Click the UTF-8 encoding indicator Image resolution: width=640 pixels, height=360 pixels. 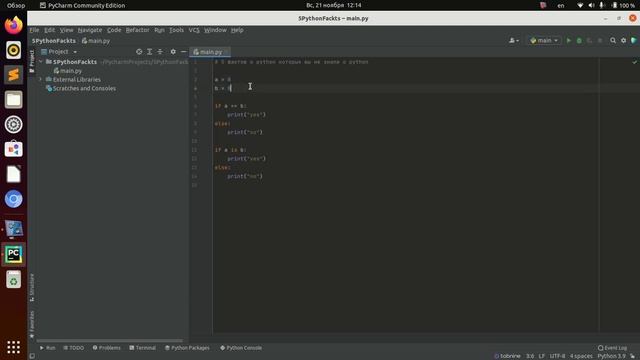click(557, 356)
